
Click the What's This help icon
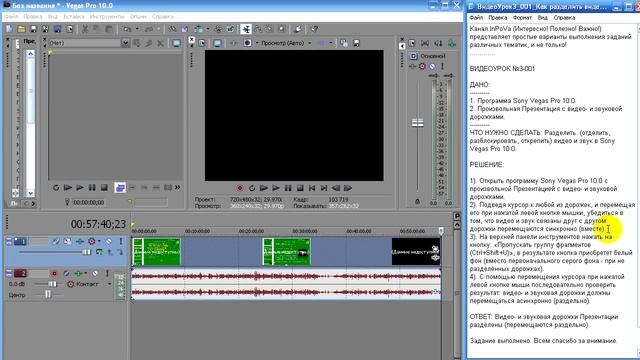(314, 29)
